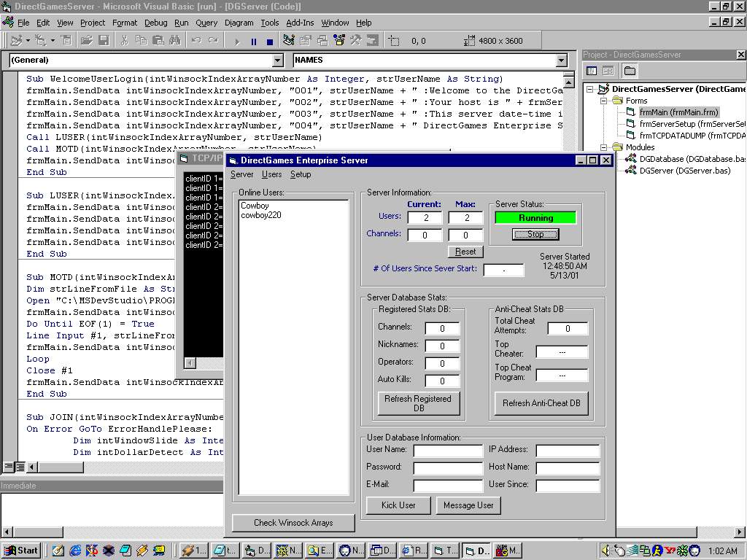The height and width of the screenshot is (560, 747).
Task: Click the Message User button
Action: tap(468, 505)
